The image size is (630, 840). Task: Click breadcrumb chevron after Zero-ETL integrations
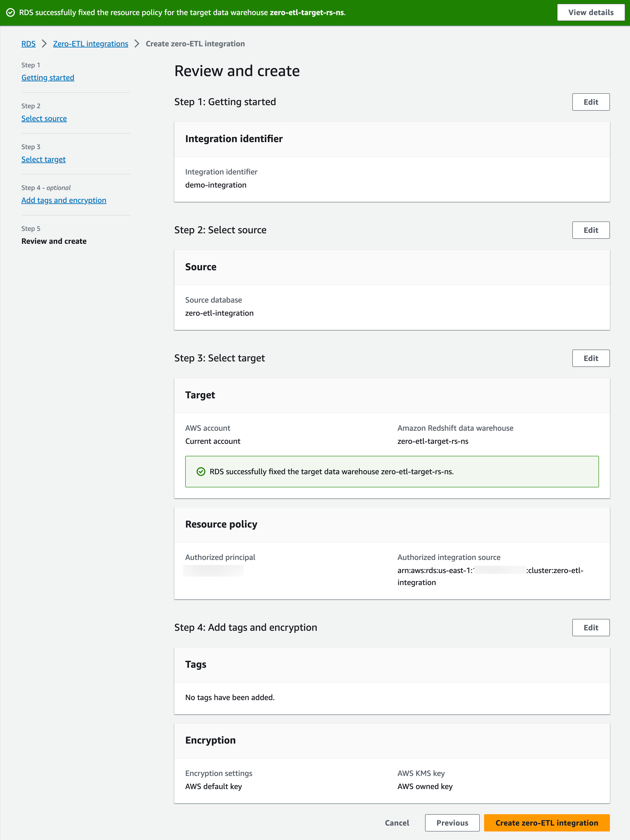point(137,44)
